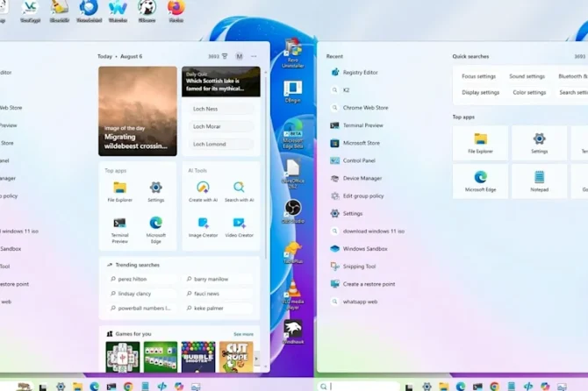Click the search panel vertical scrollbar

266,168
